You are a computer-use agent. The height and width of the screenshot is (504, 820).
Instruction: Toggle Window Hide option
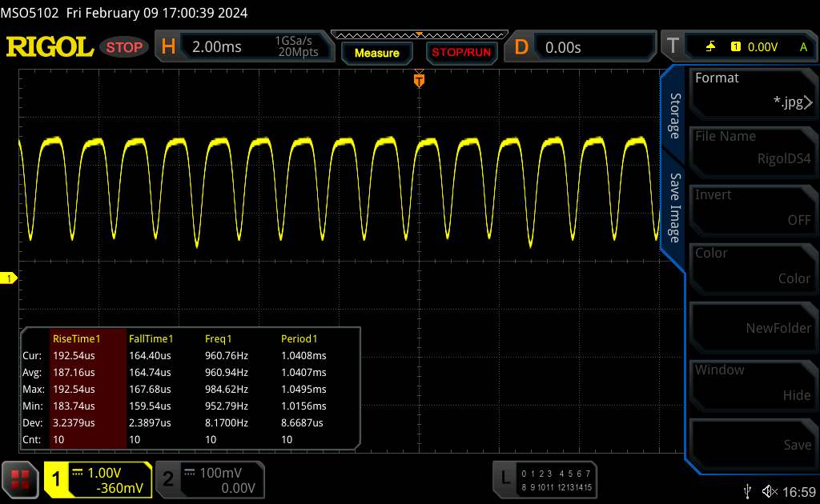pyautogui.click(x=753, y=385)
